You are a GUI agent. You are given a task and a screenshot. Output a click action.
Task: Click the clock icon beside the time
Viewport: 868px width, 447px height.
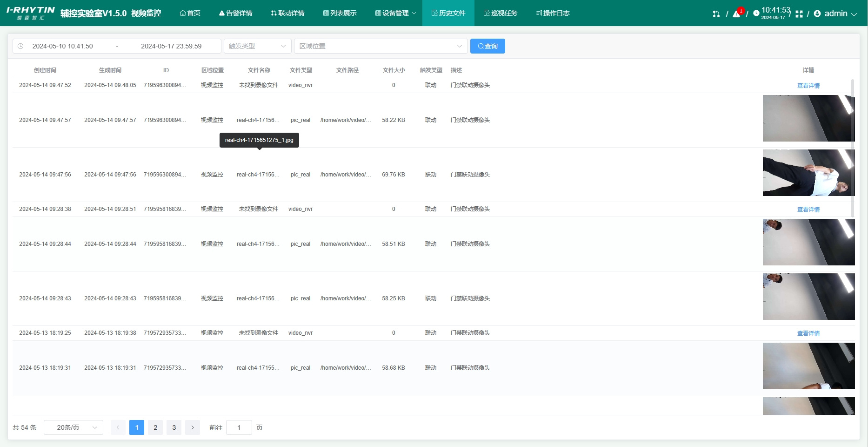point(756,14)
